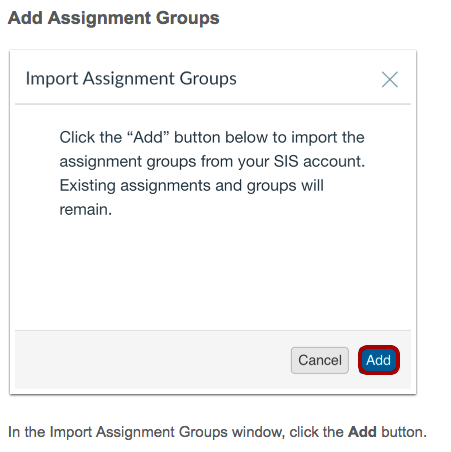Click the empty gray footer bar area
451x452 pixels.
click(x=150, y=360)
